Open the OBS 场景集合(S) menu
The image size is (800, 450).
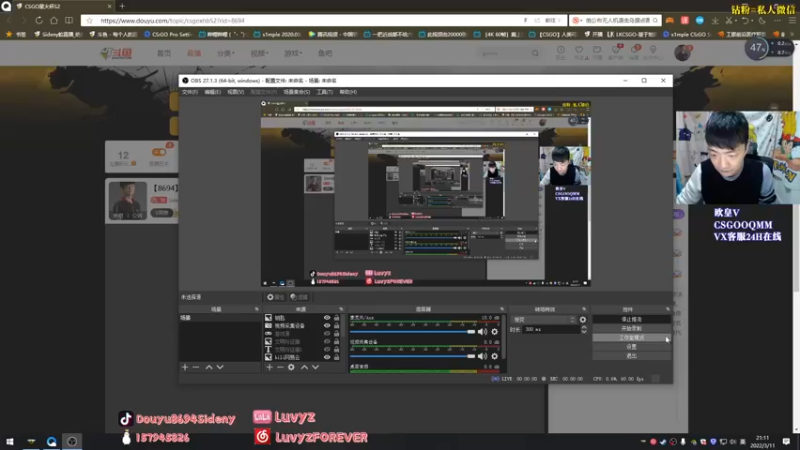coord(296,92)
